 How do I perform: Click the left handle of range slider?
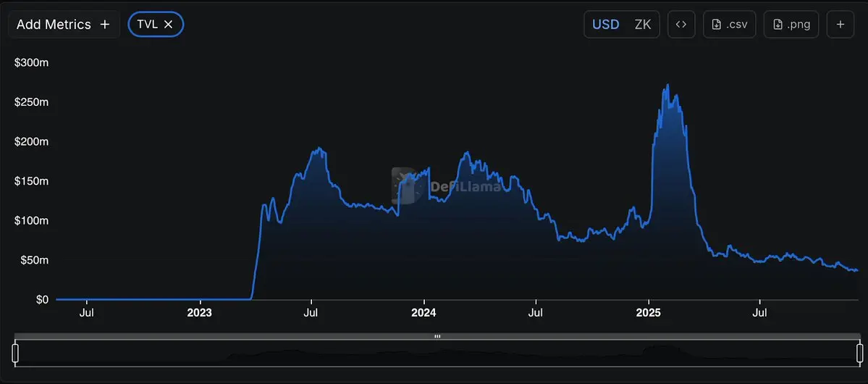tap(15, 353)
